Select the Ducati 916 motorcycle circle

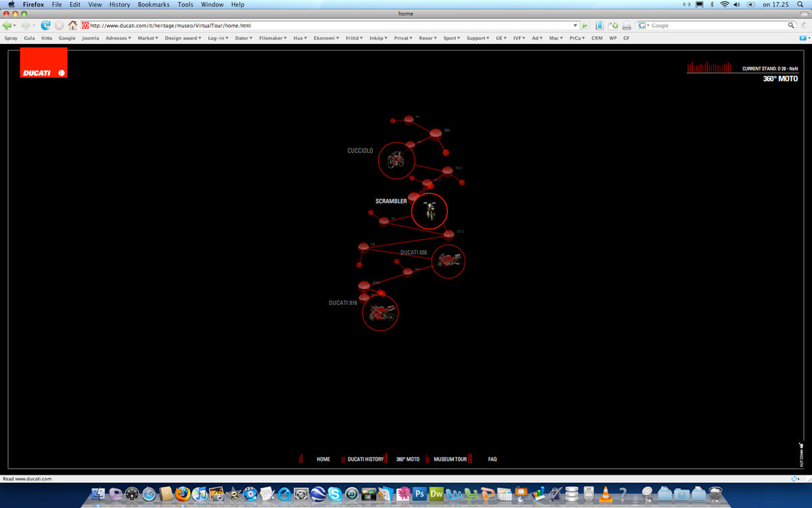[x=380, y=313]
